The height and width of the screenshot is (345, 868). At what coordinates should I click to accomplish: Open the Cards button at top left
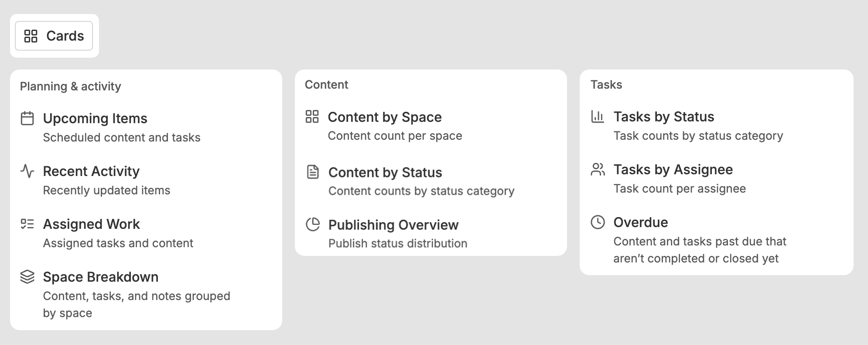[54, 36]
